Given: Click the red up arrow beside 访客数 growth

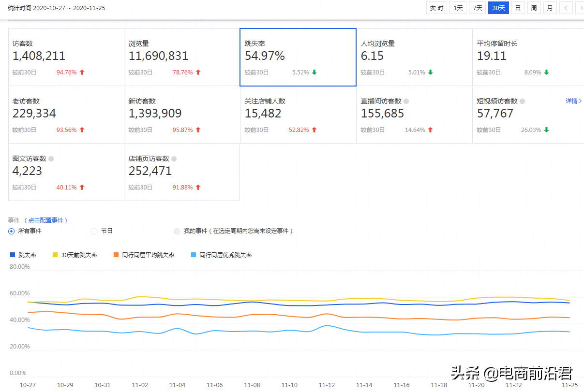Looking at the screenshot, I should (x=81, y=72).
